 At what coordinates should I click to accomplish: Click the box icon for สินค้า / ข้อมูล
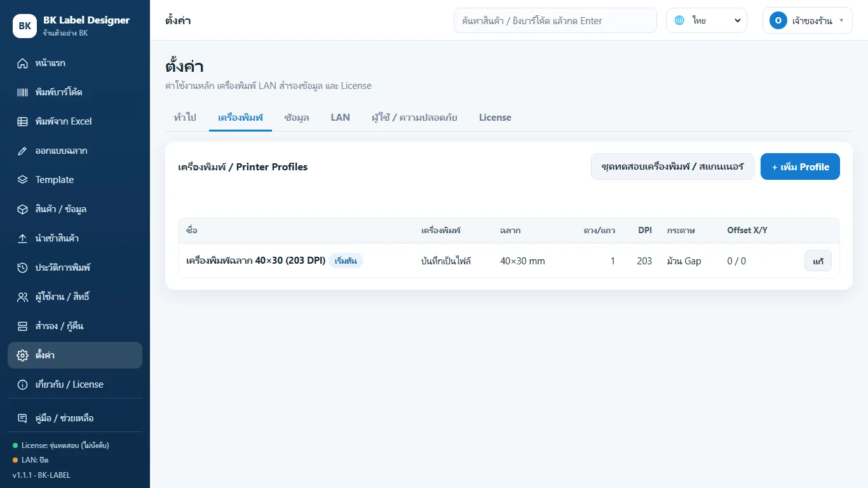[23, 209]
